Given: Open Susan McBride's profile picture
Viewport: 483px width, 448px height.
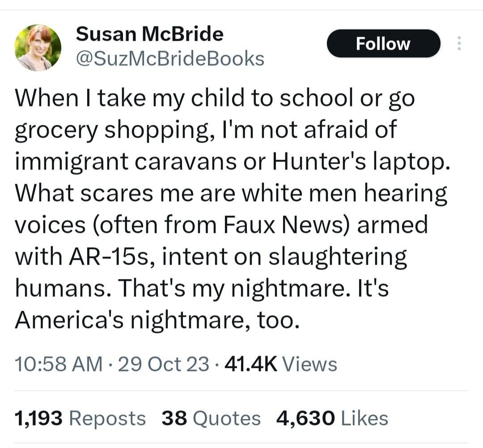Looking at the screenshot, I should (38, 48).
